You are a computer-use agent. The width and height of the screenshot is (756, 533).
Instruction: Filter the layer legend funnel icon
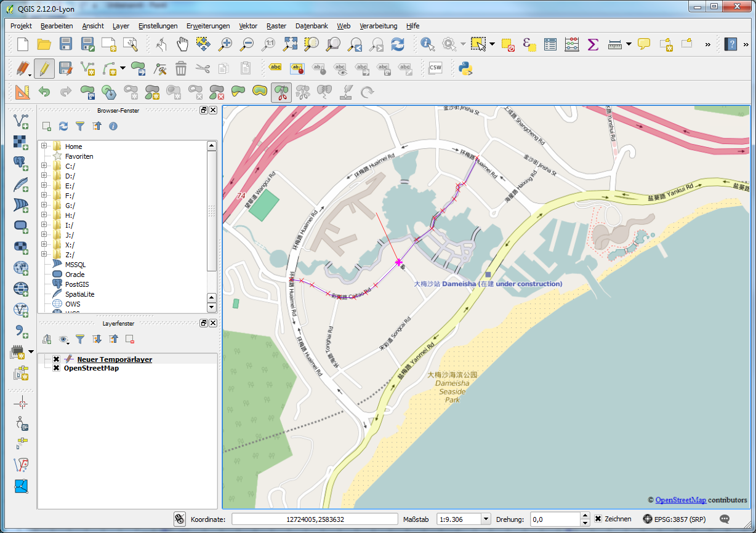80,339
